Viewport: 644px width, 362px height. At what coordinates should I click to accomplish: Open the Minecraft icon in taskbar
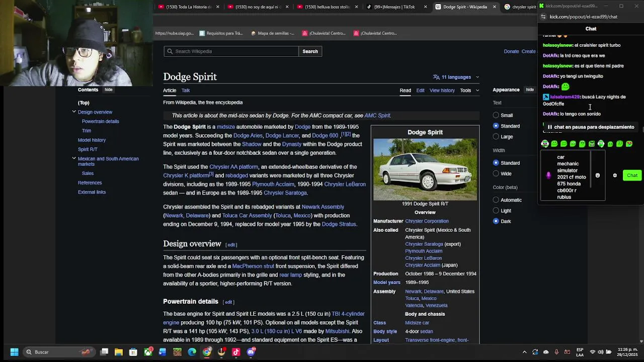[x=177, y=352]
